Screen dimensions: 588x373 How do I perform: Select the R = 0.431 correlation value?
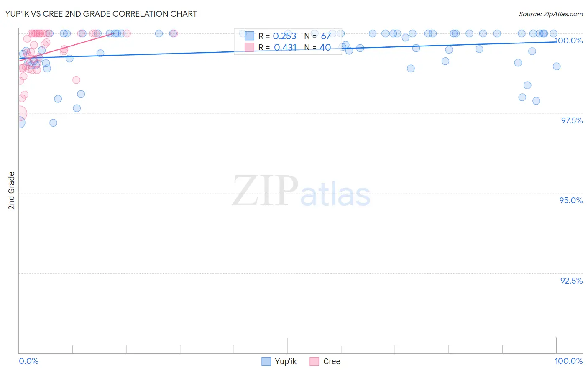point(285,47)
